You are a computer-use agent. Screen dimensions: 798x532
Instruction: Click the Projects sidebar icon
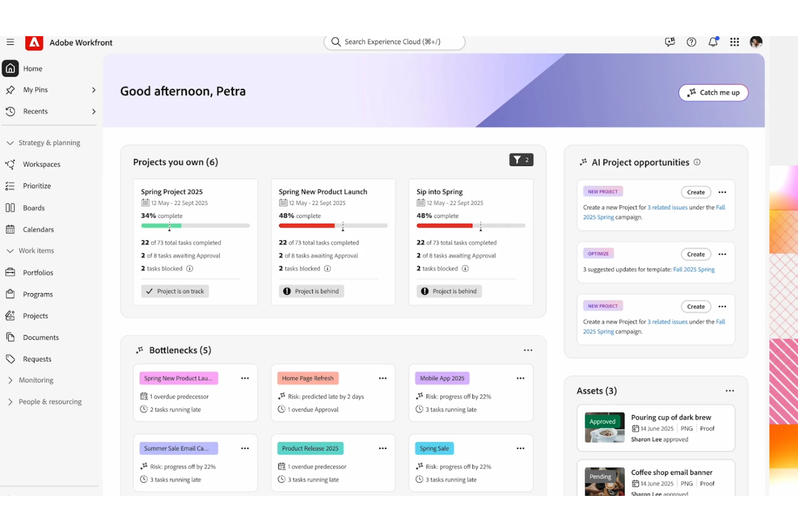(10, 316)
